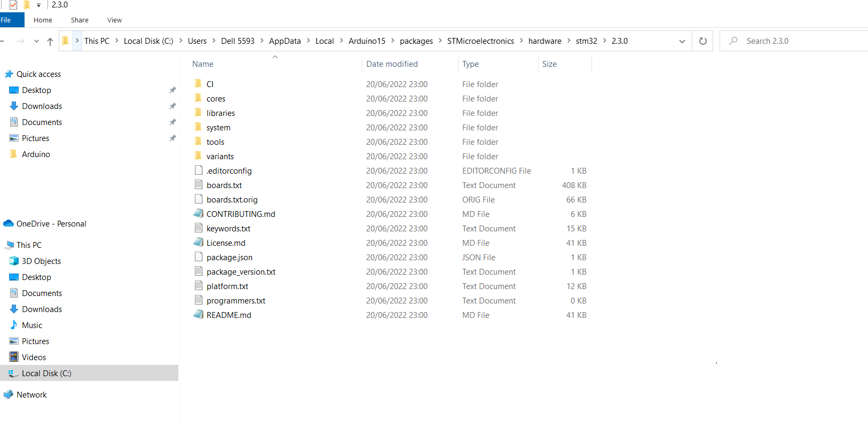Refresh the 2.3.0 folder view
This screenshot has height=428, width=868.
point(703,41)
